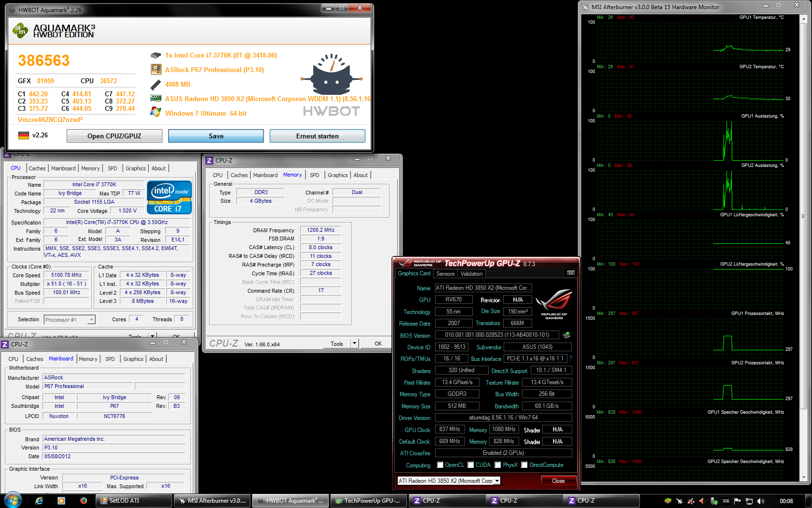Click the motherboard icon next to ASRock P67
This screenshot has height=508, width=812.
(x=156, y=70)
